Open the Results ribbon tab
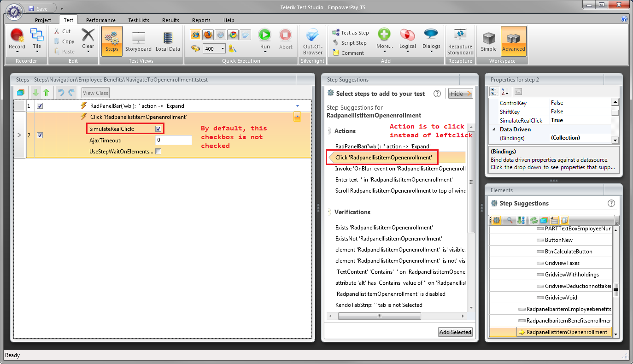The width and height of the screenshot is (633, 364). click(170, 20)
